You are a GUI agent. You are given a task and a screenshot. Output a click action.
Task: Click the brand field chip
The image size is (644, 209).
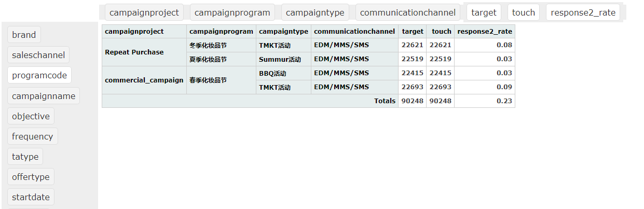click(x=24, y=35)
